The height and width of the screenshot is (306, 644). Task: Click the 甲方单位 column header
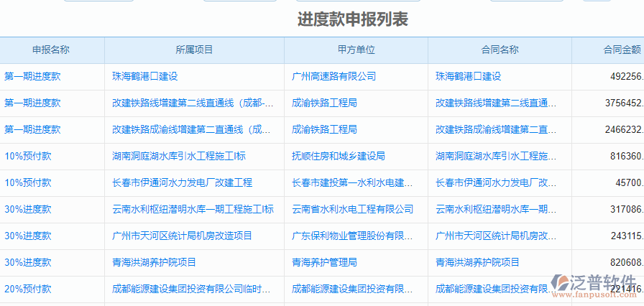[356, 50]
